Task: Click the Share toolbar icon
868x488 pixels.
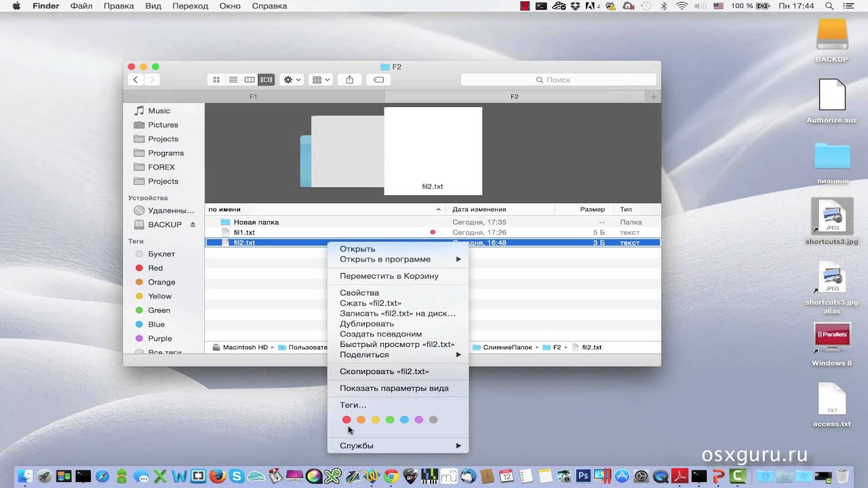Action: point(349,80)
